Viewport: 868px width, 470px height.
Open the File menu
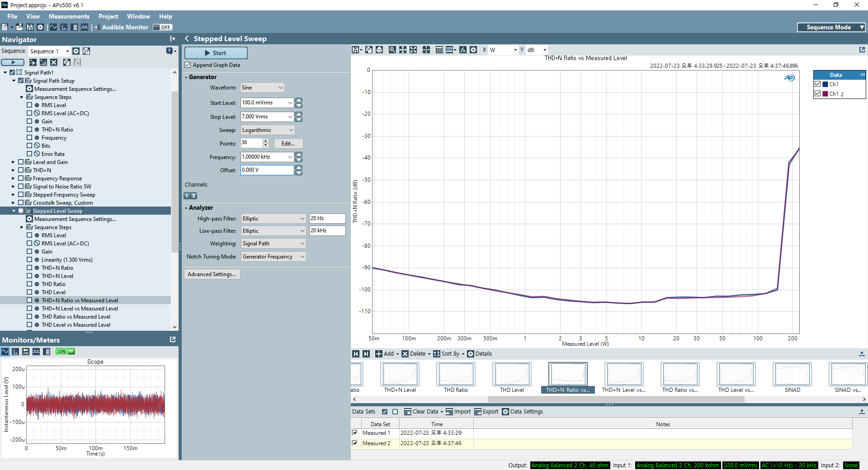(x=12, y=16)
